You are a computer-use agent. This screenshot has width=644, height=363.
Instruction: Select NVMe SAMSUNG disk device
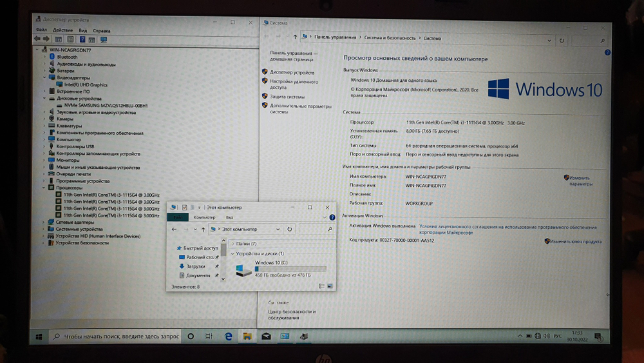pos(106,106)
